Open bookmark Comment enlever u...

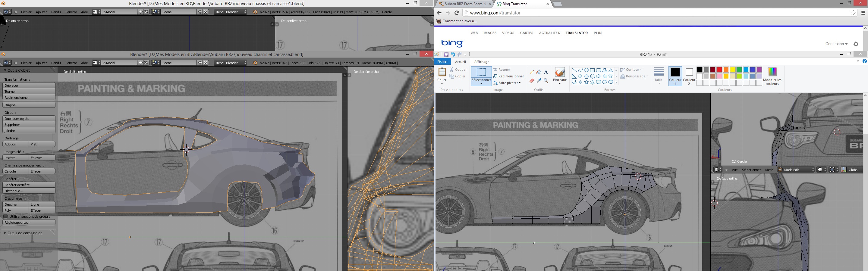tap(457, 21)
